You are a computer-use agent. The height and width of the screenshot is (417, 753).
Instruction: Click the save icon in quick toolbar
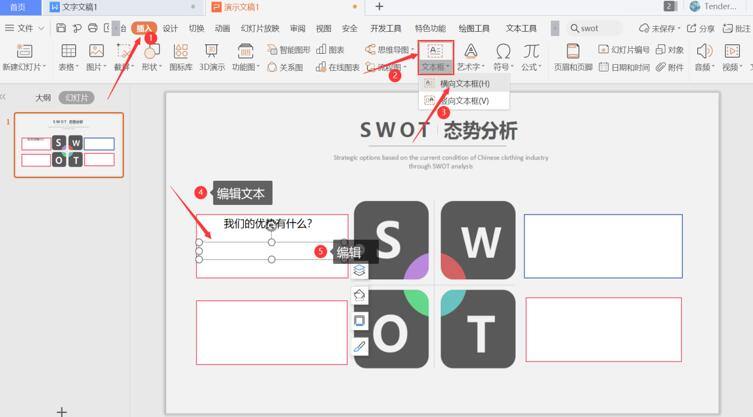click(62, 29)
